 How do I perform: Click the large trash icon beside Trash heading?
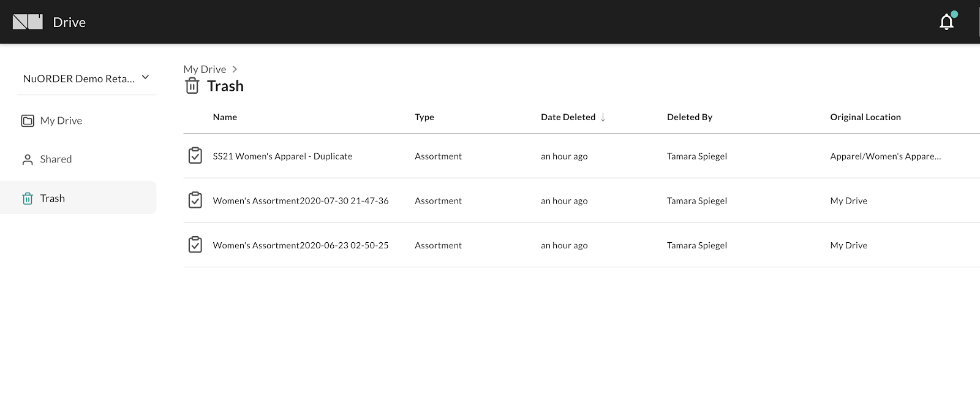click(192, 86)
